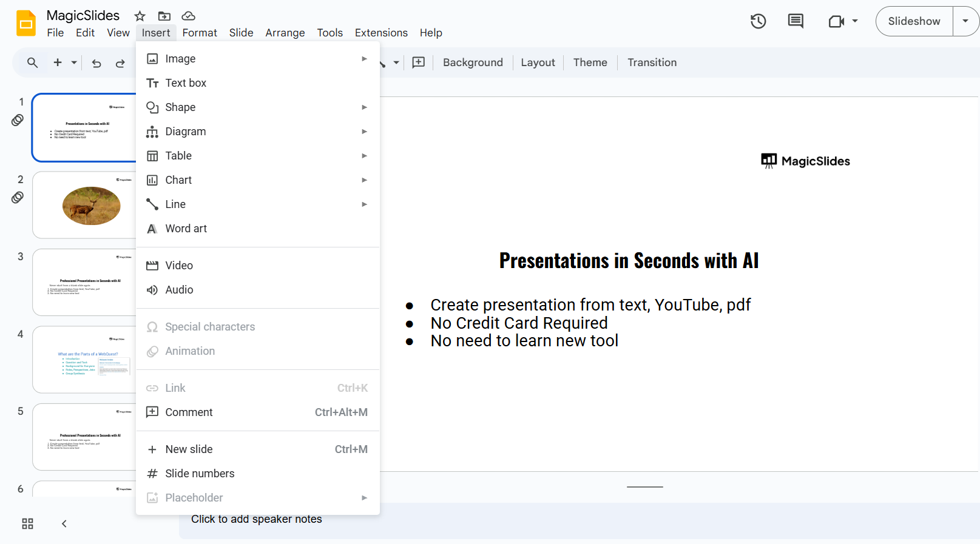Screen dimensions: 980x544
Task: Click the add comment toolbar icon
Action: pyautogui.click(x=419, y=62)
